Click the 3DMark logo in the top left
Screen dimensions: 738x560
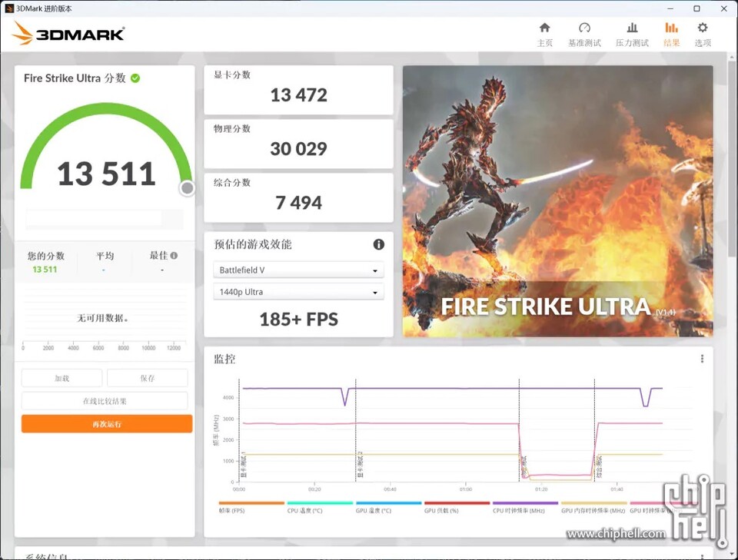68,34
